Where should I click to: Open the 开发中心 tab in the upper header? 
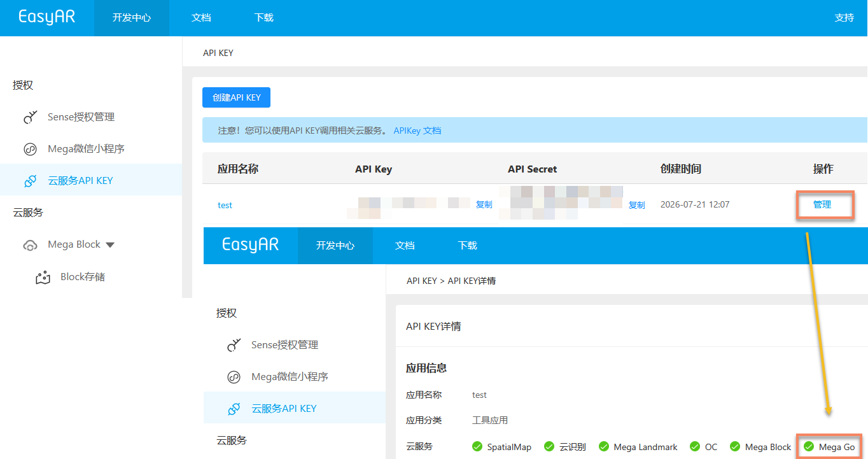(132, 18)
